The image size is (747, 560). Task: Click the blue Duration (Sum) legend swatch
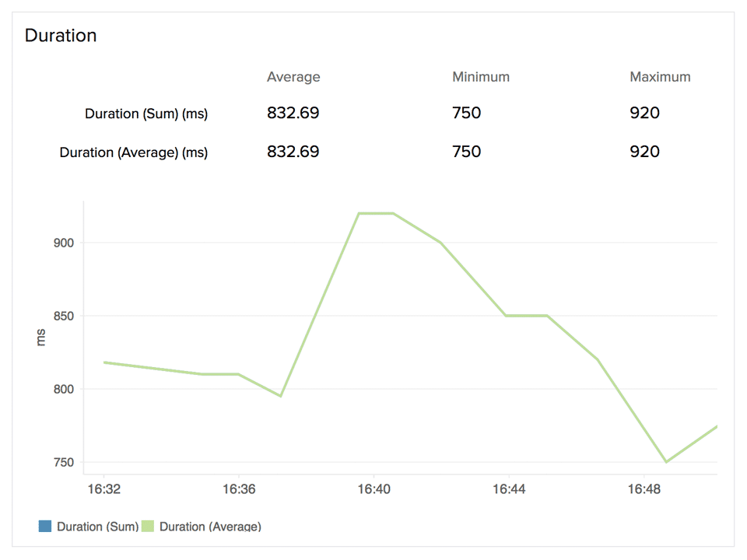tap(45, 527)
